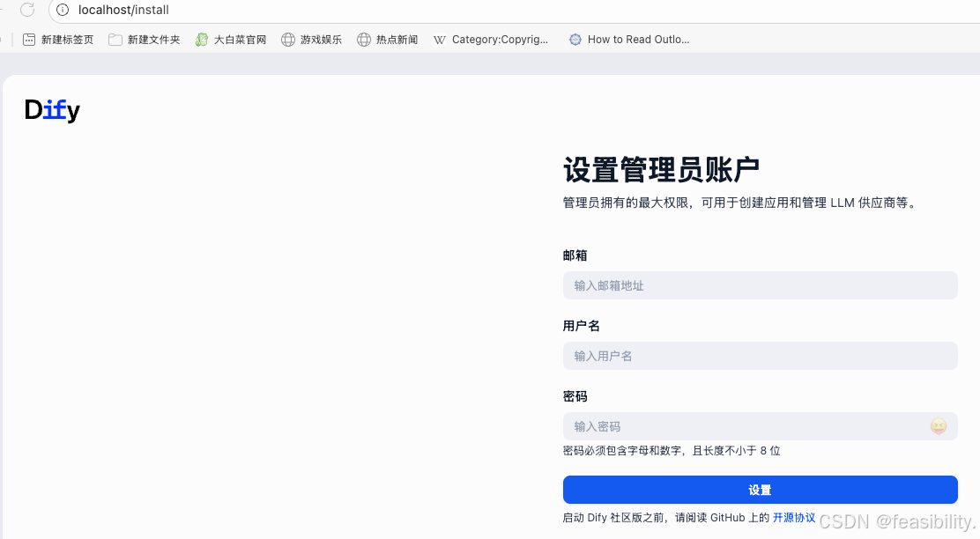The width and height of the screenshot is (980, 539).
Task: Focus the 输入邮箱地址 email field
Action: 760,285
